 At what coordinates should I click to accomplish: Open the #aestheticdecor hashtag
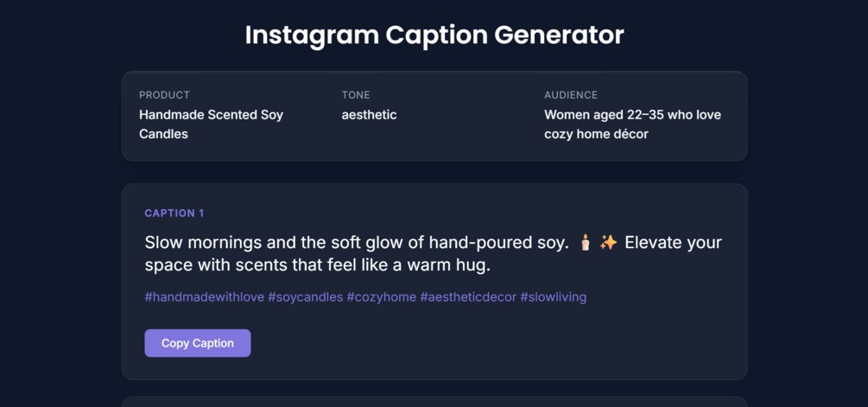[468, 297]
